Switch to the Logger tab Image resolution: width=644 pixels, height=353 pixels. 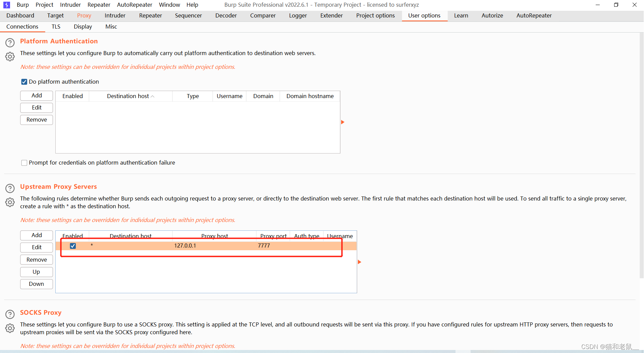pos(298,15)
